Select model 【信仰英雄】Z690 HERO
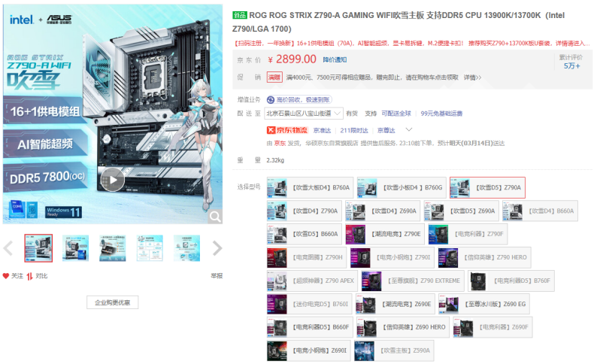The width and height of the screenshot is (597, 364). pos(403,327)
